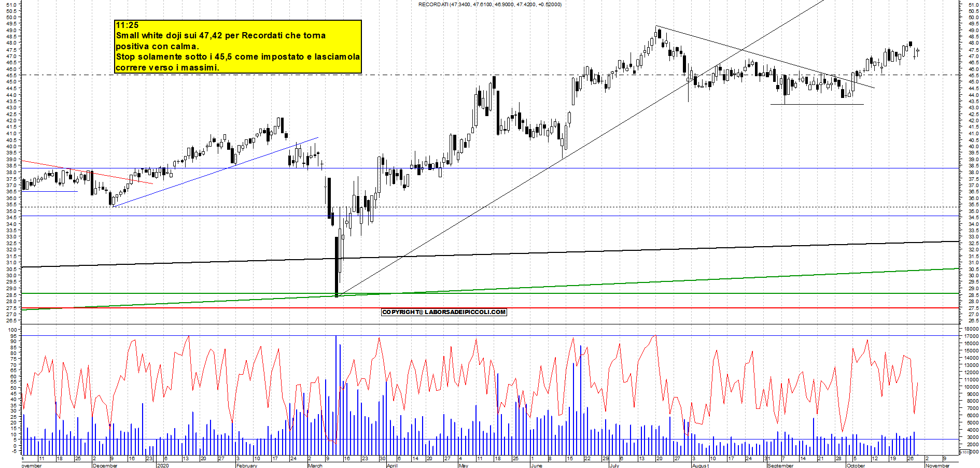Click the '2020' year label on time axis

[163, 465]
